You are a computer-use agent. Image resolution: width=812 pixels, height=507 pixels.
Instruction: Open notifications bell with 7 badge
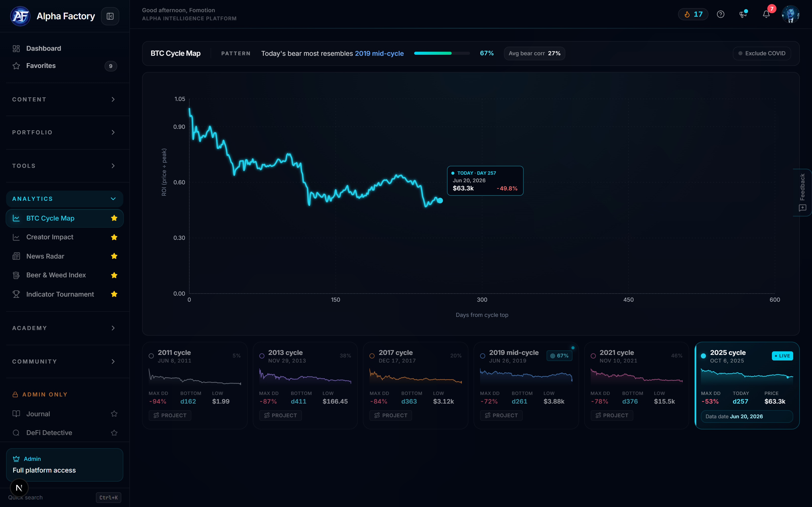766,14
